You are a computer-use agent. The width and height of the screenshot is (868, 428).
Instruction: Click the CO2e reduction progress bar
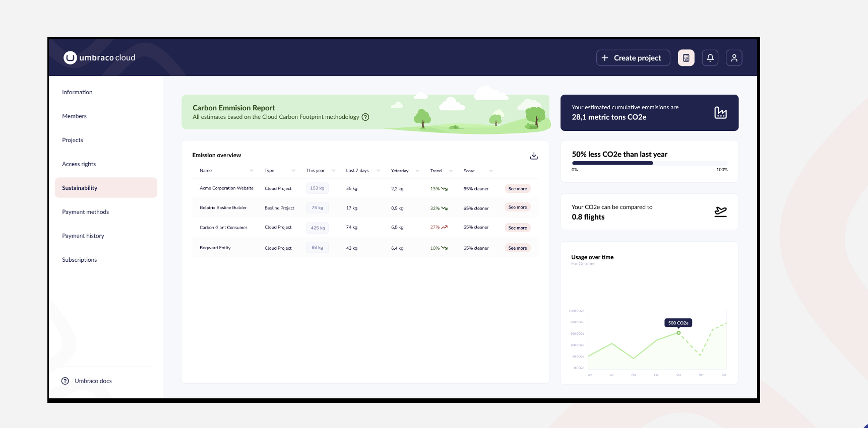pos(649,163)
